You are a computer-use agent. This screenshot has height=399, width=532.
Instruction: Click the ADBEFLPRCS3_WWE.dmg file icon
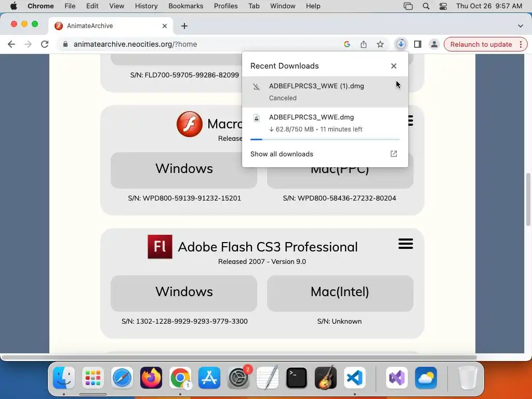(257, 118)
